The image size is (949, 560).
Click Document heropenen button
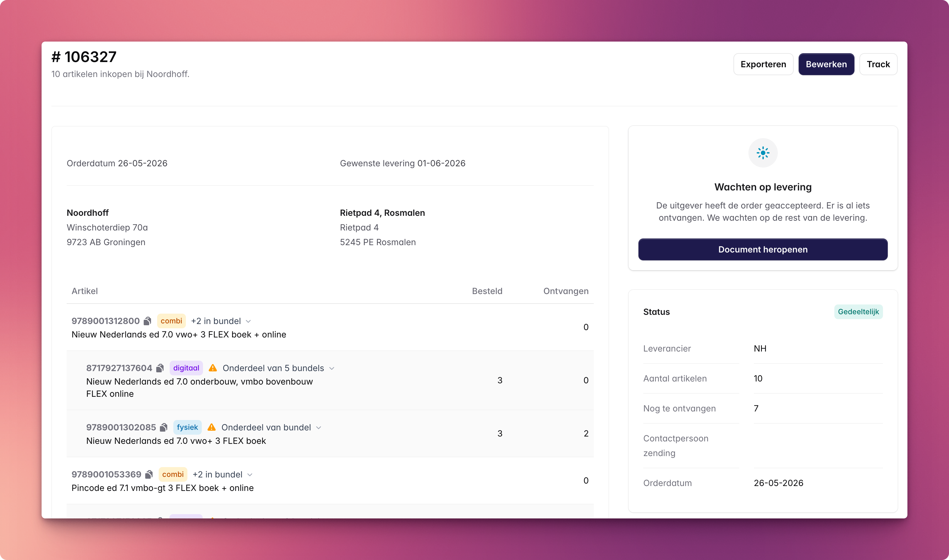tap(763, 249)
